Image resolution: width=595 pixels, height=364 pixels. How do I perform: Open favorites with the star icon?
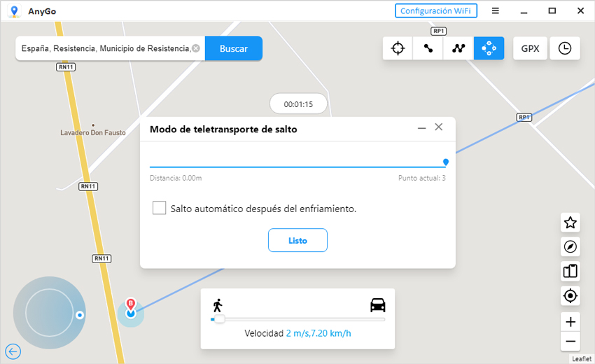[x=570, y=223]
